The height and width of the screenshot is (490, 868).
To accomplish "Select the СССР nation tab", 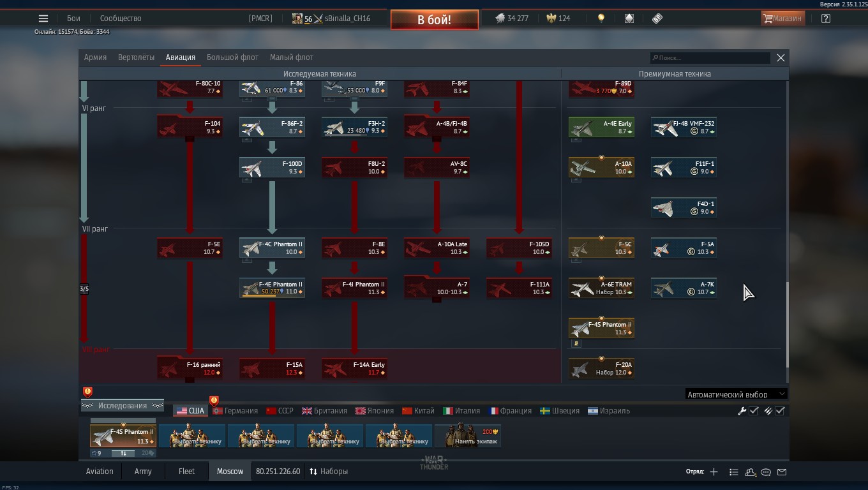I will [280, 411].
